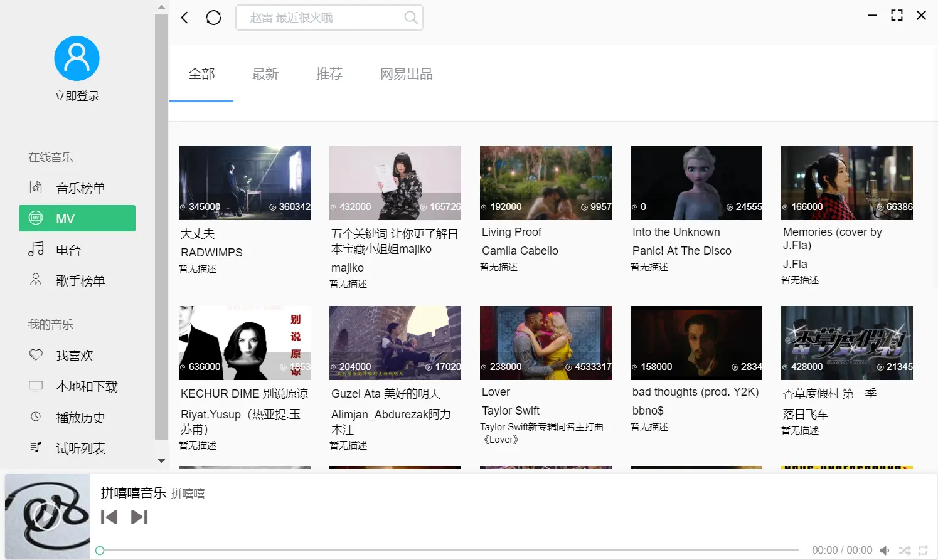Click artist name Taylor Swift
Viewport: 938px width, 560px height.
511,411
